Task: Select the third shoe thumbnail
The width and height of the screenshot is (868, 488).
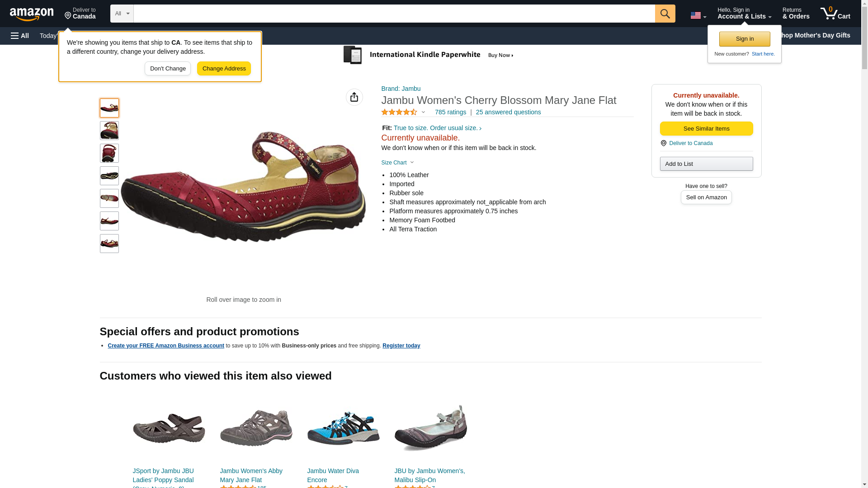Action: pyautogui.click(x=109, y=153)
